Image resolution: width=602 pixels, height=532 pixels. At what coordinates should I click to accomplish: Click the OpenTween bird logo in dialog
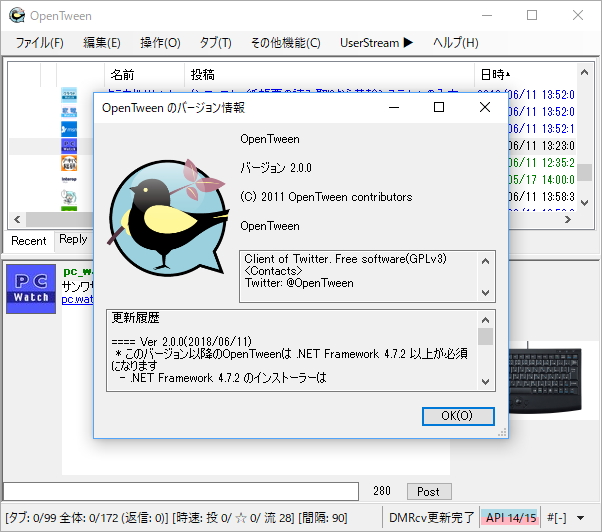click(x=168, y=217)
